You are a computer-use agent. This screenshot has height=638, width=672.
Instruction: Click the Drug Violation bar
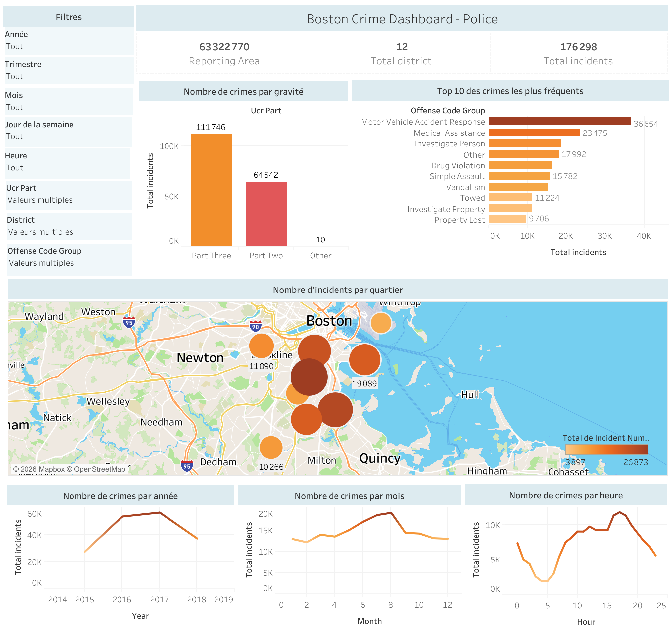[x=520, y=165]
